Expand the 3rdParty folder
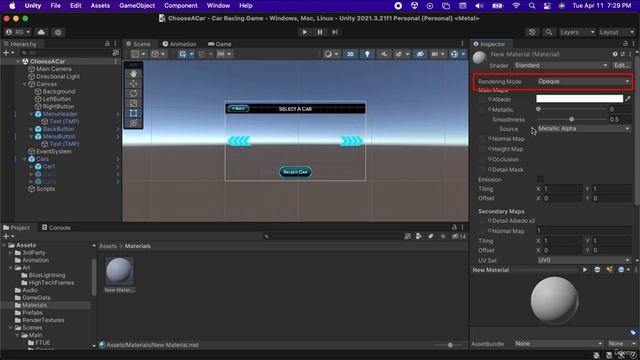The height and width of the screenshot is (360, 640). pos(11,253)
